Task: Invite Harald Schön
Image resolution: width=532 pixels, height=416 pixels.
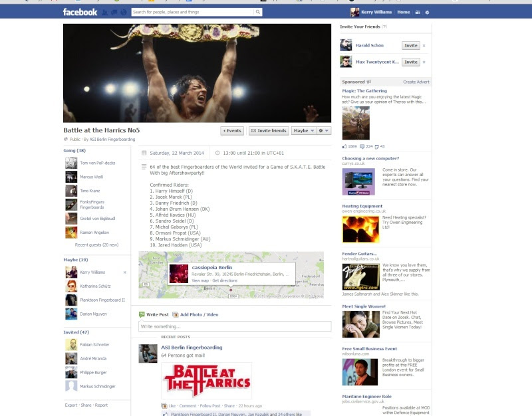Action: point(410,45)
